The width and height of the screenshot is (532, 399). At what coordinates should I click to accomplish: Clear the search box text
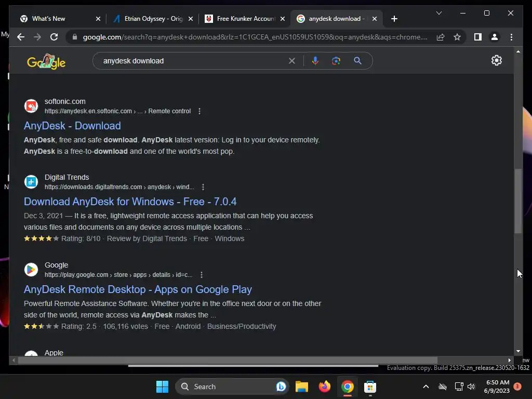pyautogui.click(x=292, y=61)
